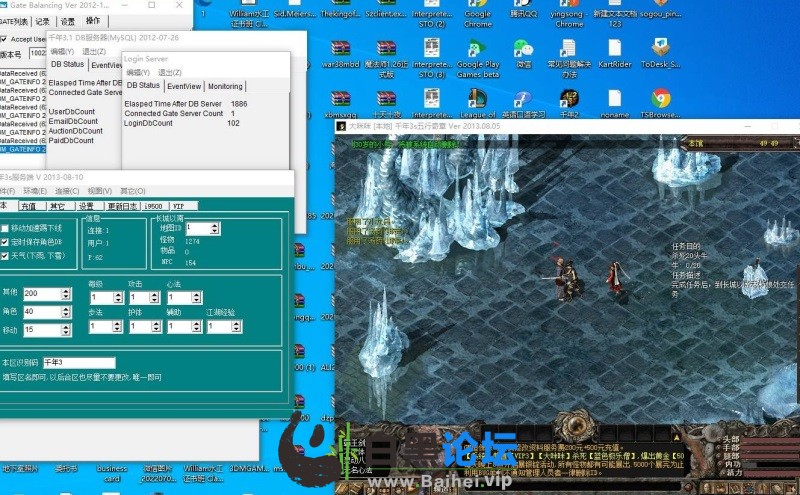
Task: Switch to the 更新日志 tab
Action: (x=122, y=206)
